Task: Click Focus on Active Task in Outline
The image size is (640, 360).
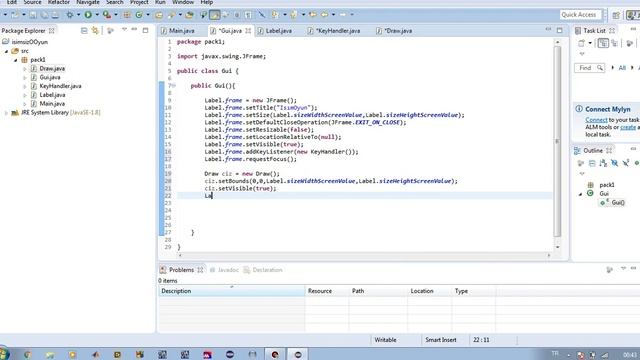Action: pos(581,163)
